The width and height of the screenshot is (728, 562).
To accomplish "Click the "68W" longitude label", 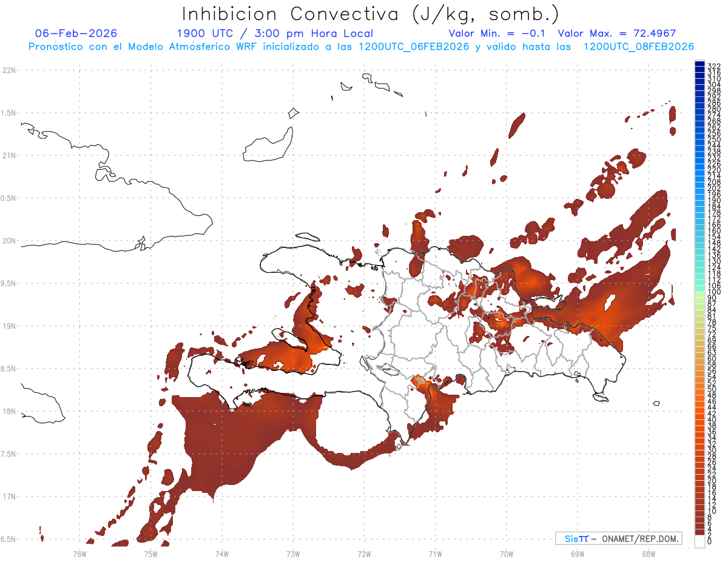I will [649, 554].
